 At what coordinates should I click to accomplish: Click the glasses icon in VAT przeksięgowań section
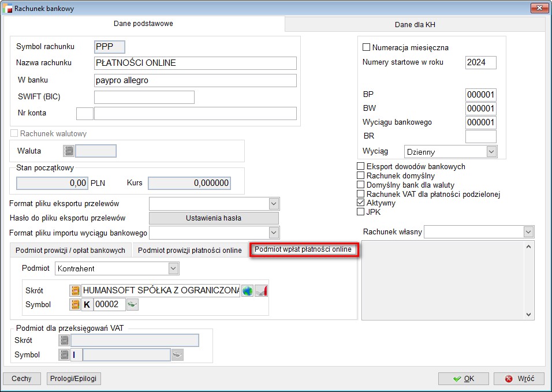177,354
